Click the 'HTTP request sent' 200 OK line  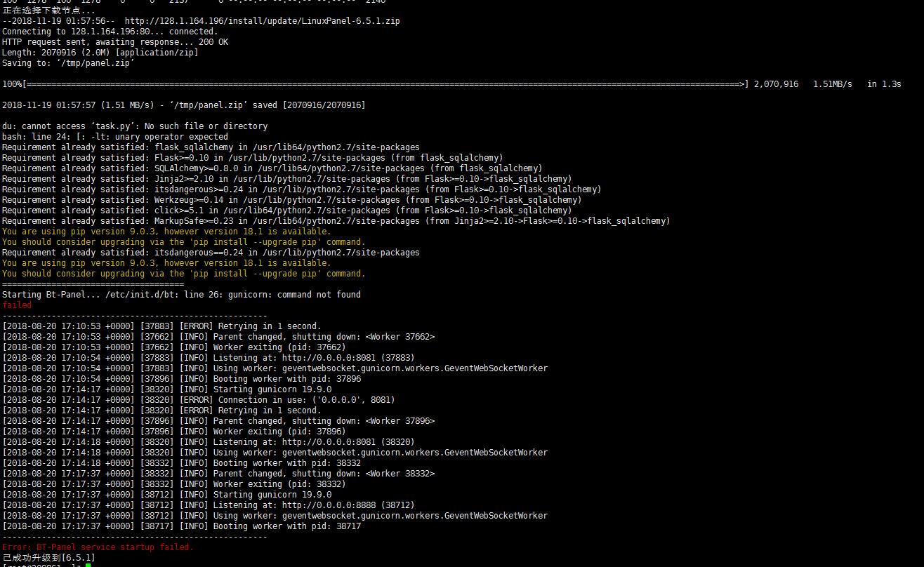coord(115,42)
